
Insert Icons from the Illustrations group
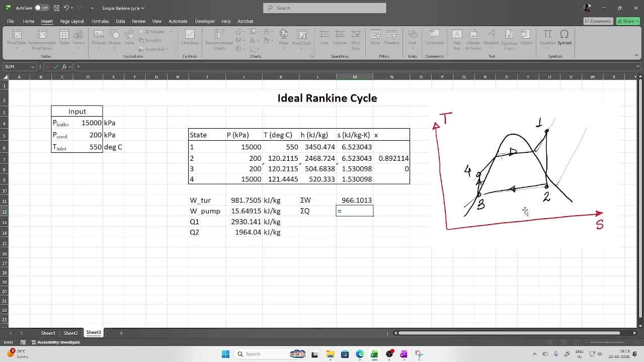coord(129,38)
